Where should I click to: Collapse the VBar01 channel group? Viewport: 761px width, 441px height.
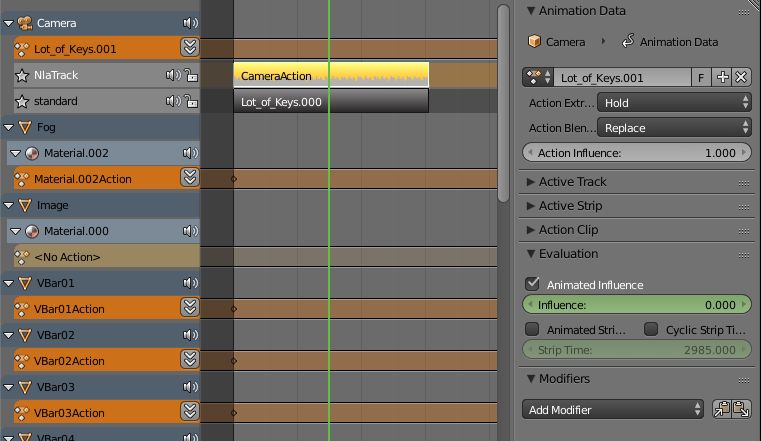click(x=8, y=283)
